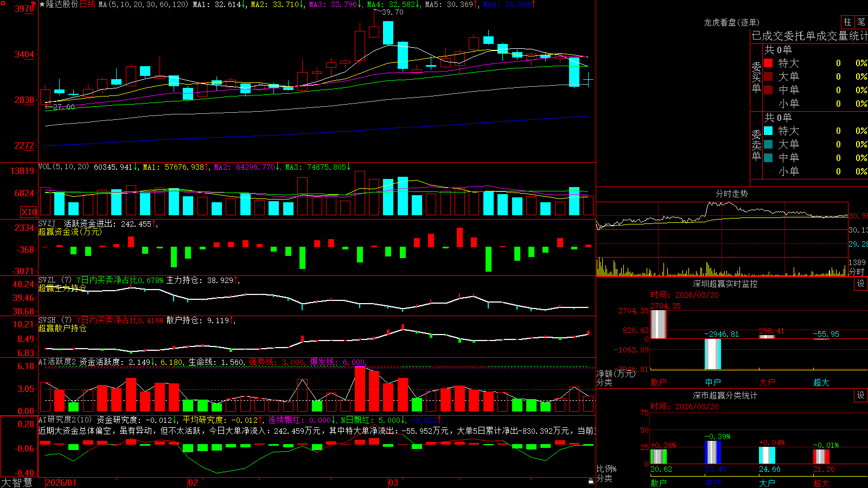Select the 日线 period label
The height and width of the screenshot is (488, 868).
point(87,4)
